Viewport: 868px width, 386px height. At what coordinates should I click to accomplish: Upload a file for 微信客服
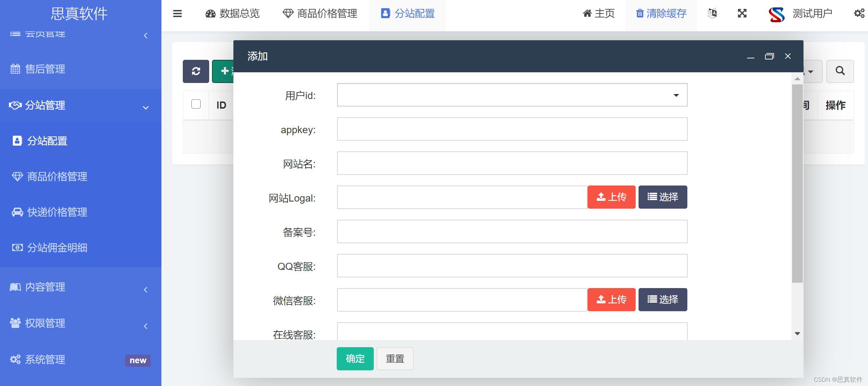point(611,299)
